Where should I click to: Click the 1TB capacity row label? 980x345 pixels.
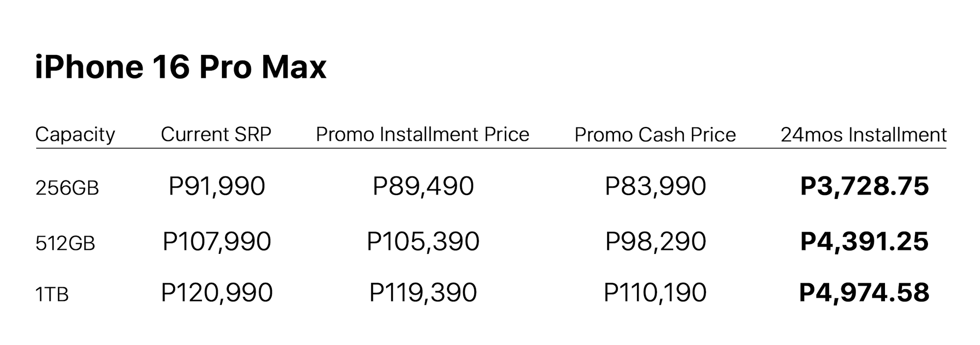pyautogui.click(x=52, y=294)
